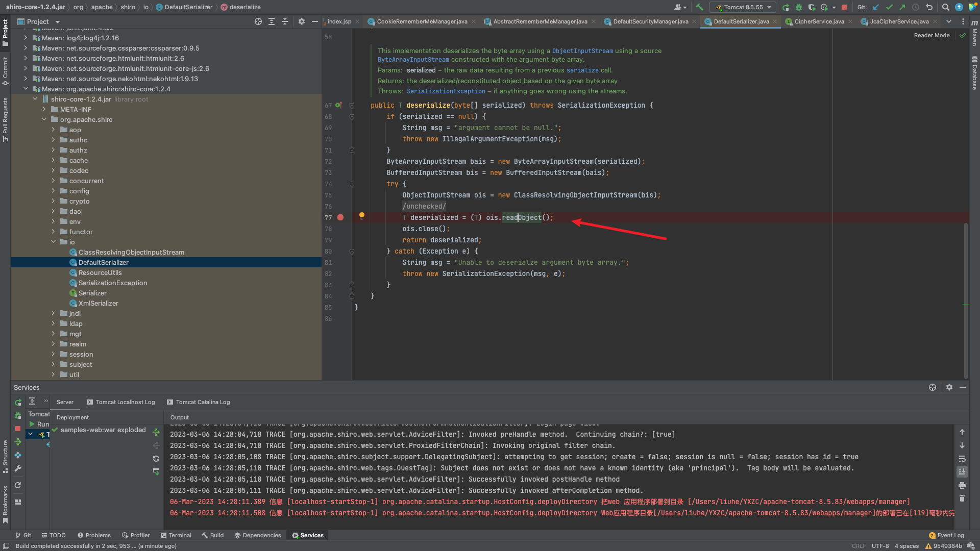Run with coverage shield icon
The image size is (980, 551).
(812, 7)
